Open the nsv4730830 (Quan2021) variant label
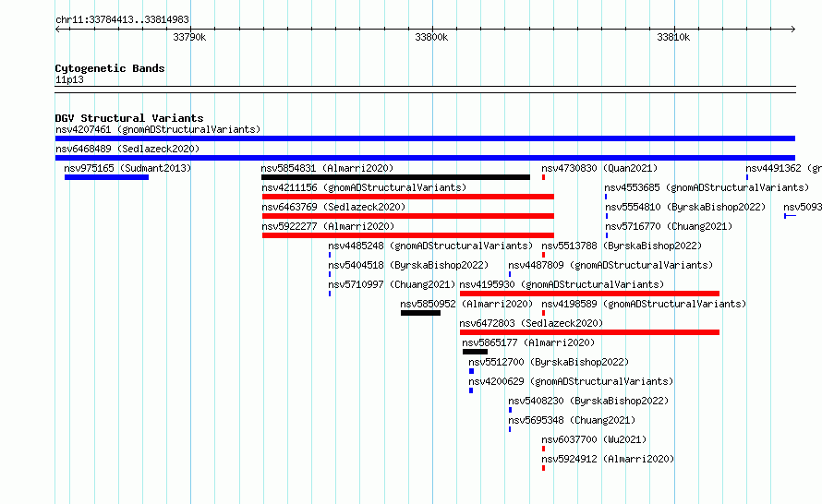The image size is (822, 504). pos(599,168)
